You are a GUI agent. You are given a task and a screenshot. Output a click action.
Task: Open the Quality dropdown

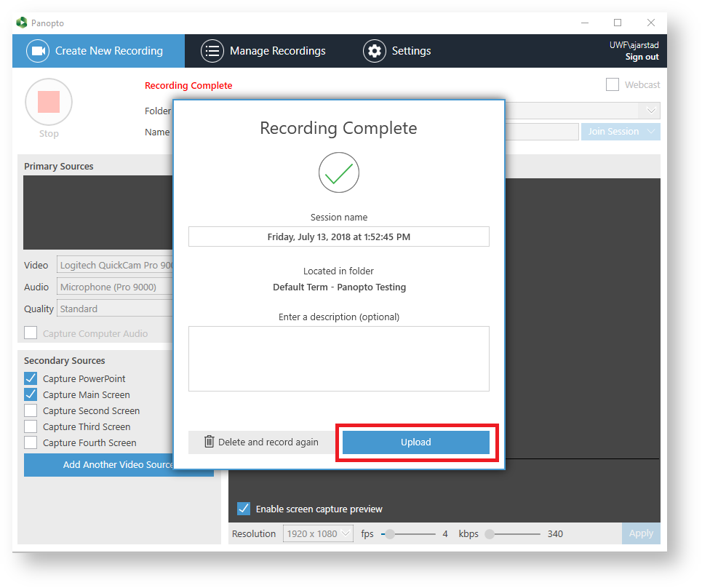[115, 309]
